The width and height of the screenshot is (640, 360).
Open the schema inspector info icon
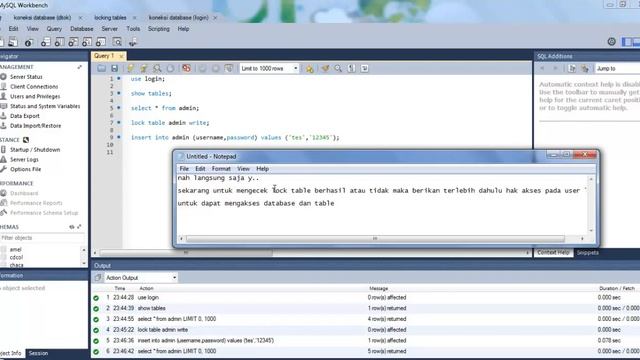(29, 42)
